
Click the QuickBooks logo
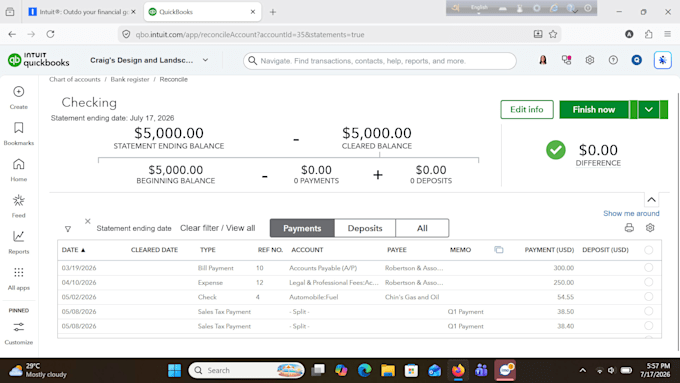click(x=39, y=60)
